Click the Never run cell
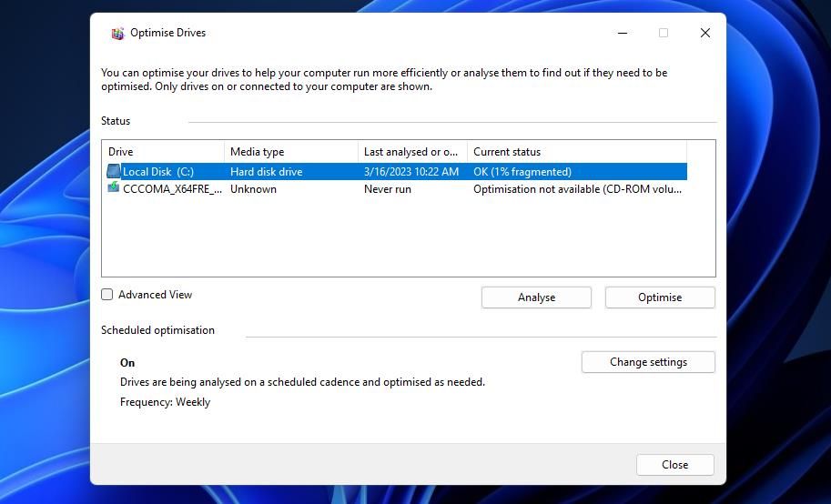The width and height of the screenshot is (831, 504). [388, 189]
